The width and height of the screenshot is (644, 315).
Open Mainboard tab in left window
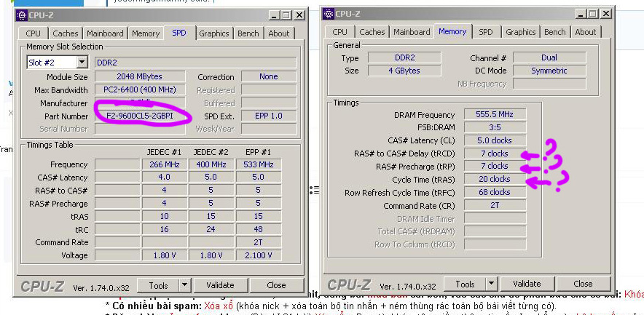tap(105, 33)
